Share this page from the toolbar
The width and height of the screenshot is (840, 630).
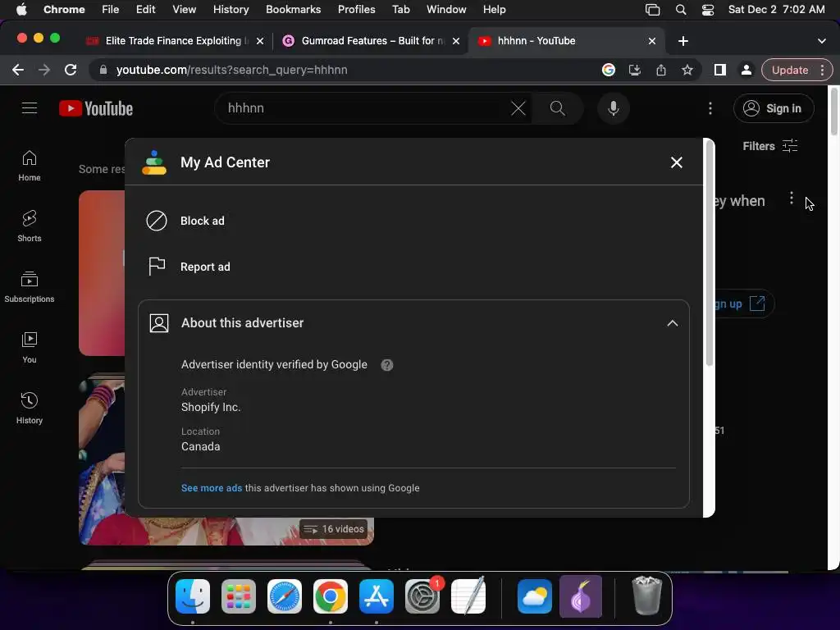[661, 71]
